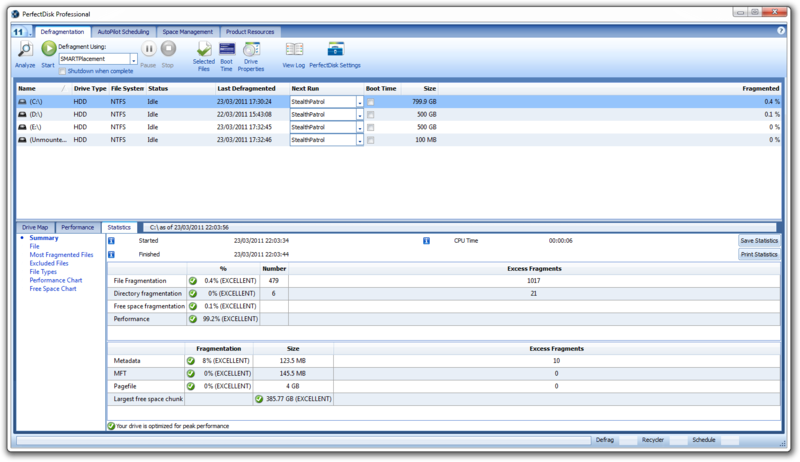This screenshot has width=800, height=462.
Task: Sort by Fragmented column header
Action: pos(610,89)
